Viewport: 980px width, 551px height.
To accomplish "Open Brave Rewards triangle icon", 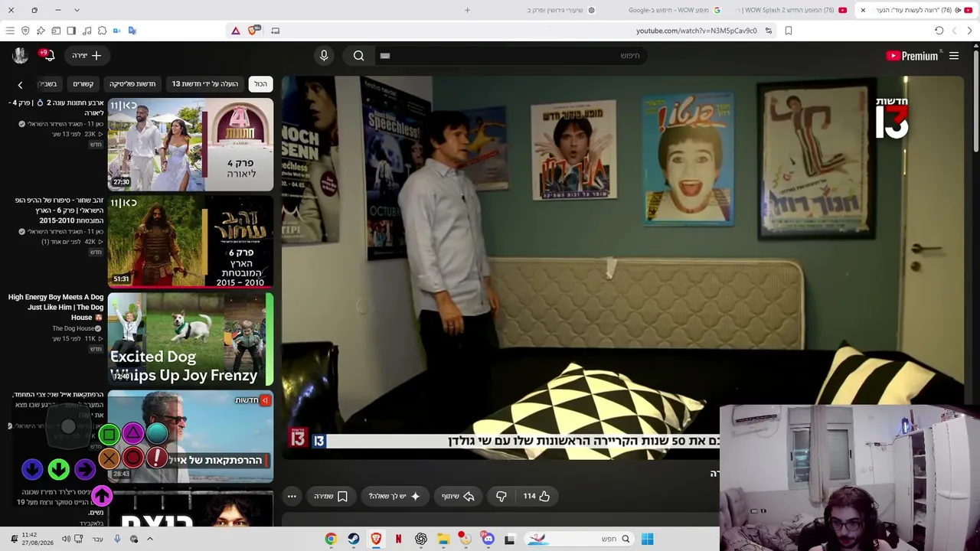I will pyautogui.click(x=236, y=31).
